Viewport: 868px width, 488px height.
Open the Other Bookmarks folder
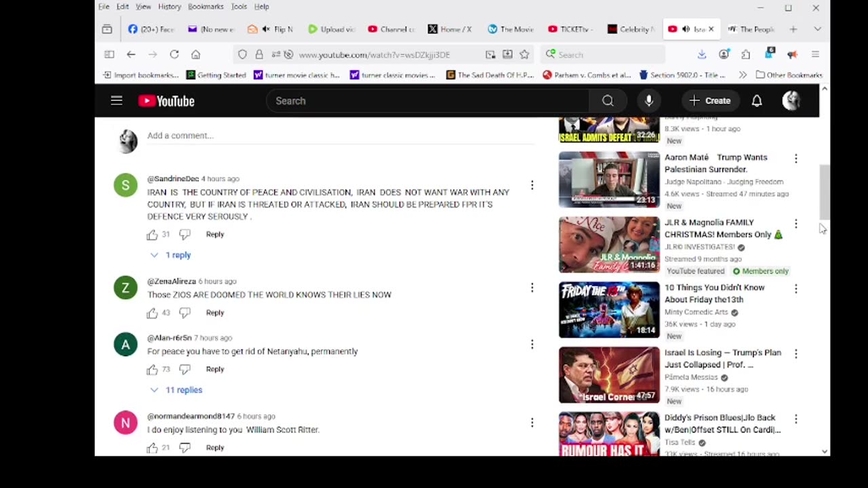[x=789, y=75]
